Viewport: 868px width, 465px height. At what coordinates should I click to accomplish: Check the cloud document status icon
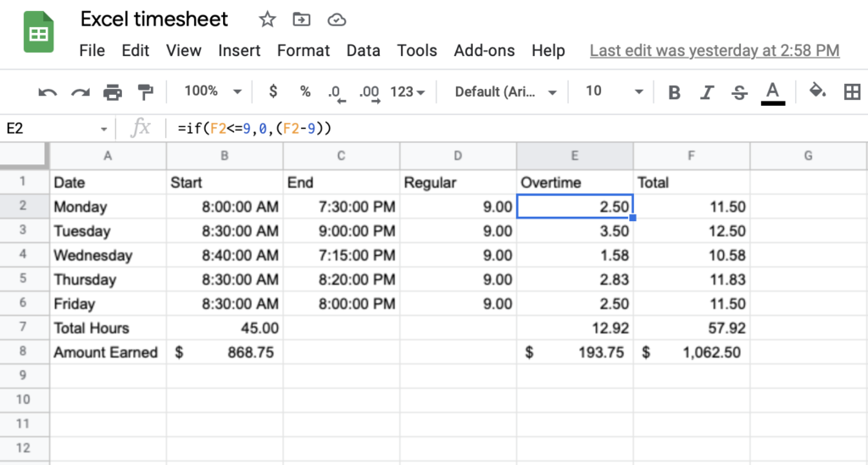pyautogui.click(x=337, y=19)
